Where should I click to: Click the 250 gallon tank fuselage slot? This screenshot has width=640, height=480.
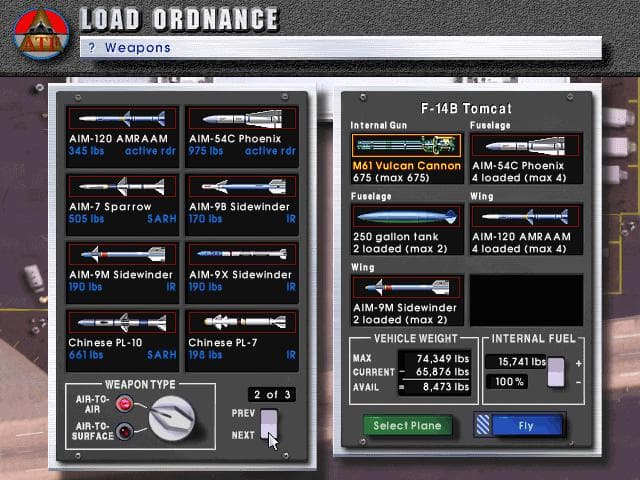[x=407, y=229]
